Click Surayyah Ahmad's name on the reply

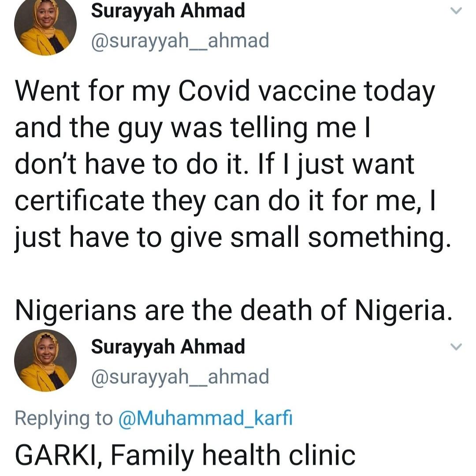tap(169, 347)
